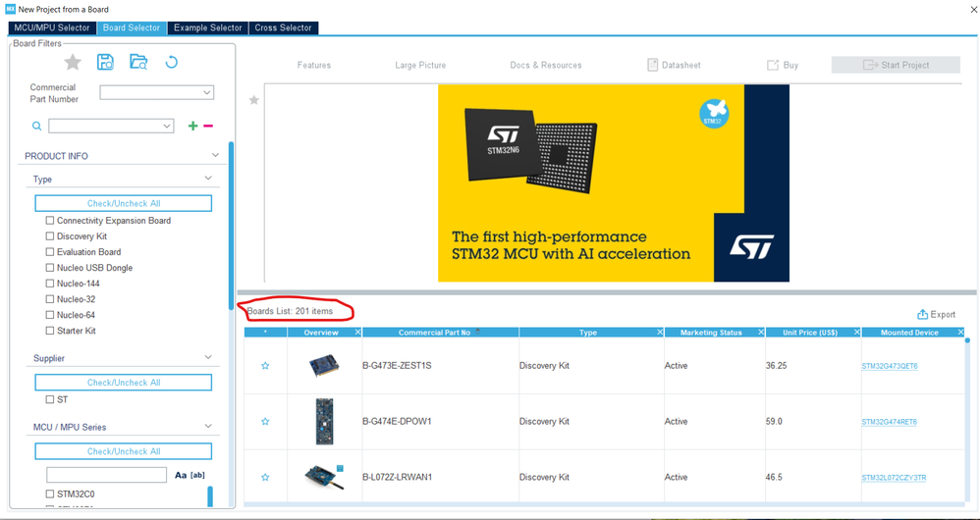The width and height of the screenshot is (980, 520).
Task: Collapse the MCU / MPU Series group
Action: (x=209, y=427)
